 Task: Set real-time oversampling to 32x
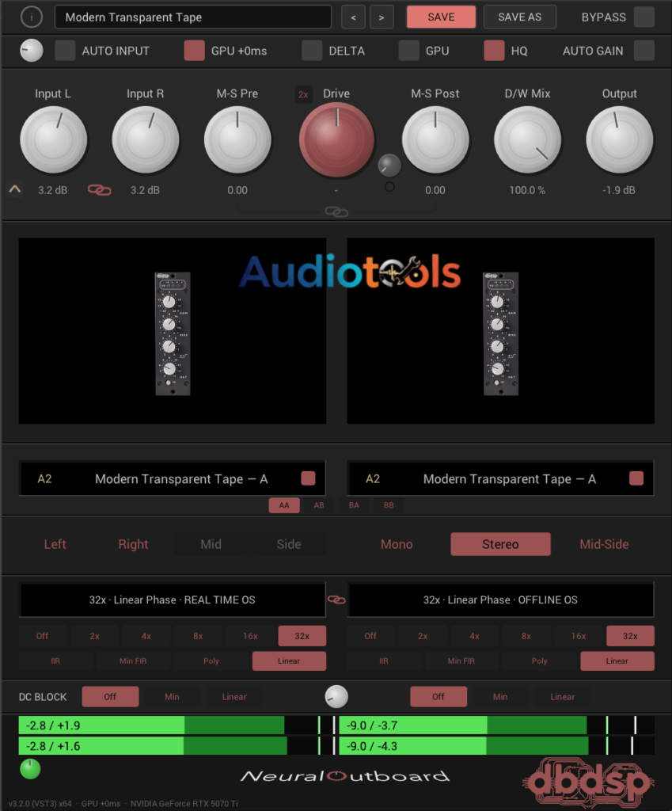[x=302, y=636]
